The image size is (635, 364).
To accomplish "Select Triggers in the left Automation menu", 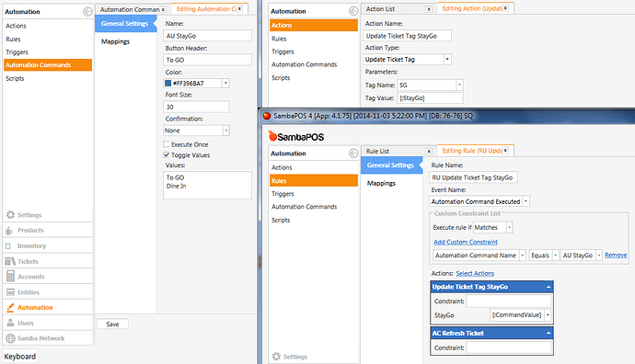I will tap(17, 52).
